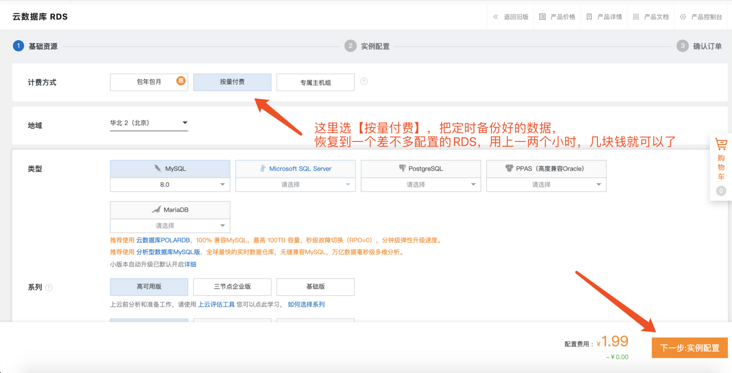
Task: Click the orange 惠 discount badge
Action: (181, 81)
